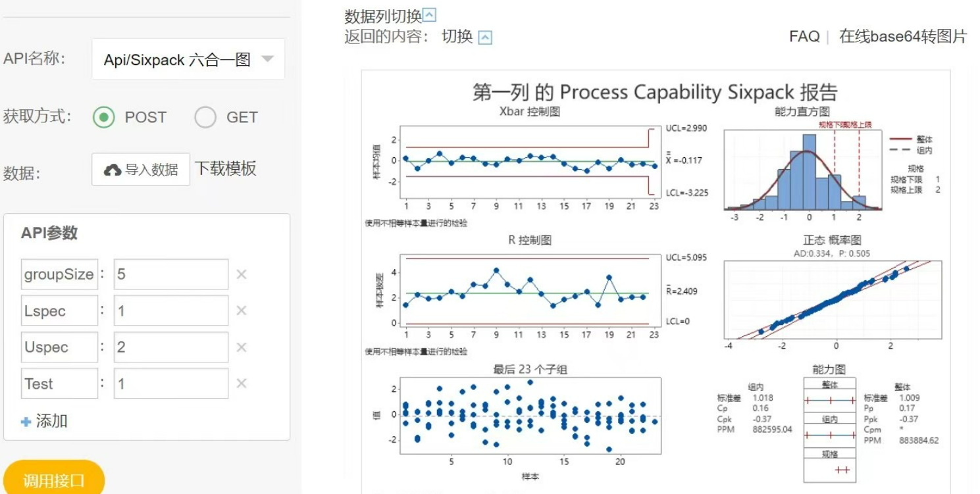Edit the groupSize value field containing 5
The height and width of the screenshot is (494, 980).
[171, 274]
